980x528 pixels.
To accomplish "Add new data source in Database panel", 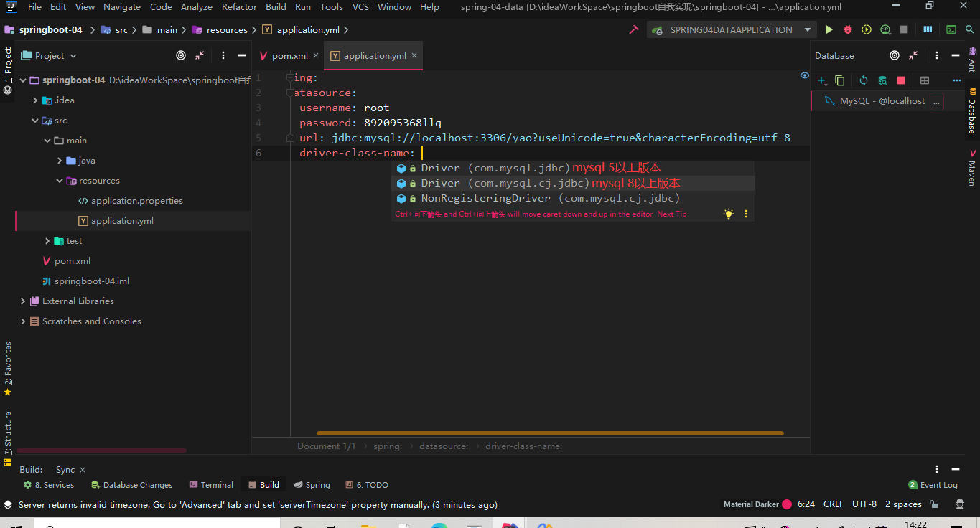I will point(822,81).
